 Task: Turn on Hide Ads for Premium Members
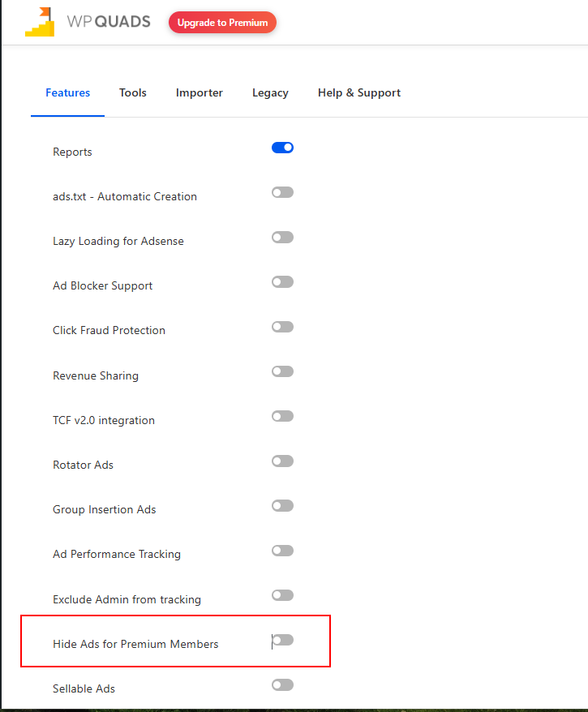coord(282,640)
